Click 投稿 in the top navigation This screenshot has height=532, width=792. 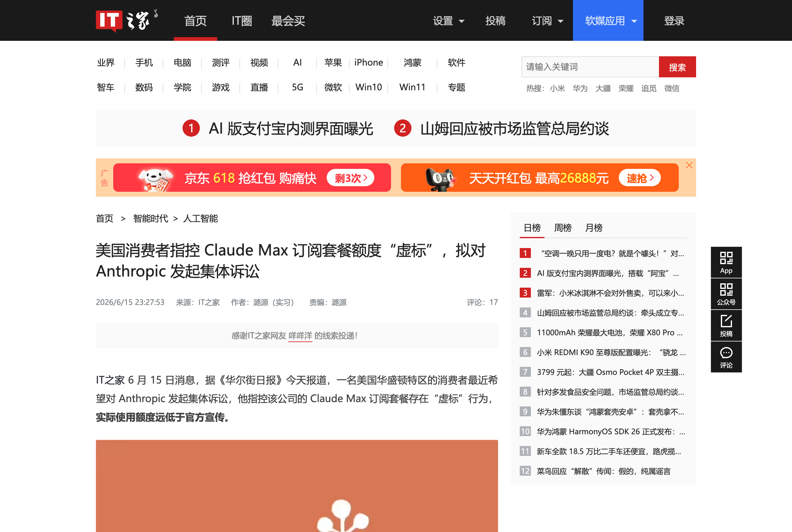[x=495, y=21]
